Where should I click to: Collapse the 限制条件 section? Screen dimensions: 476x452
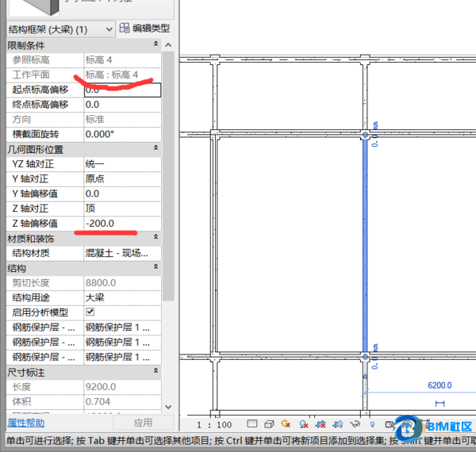click(155, 45)
